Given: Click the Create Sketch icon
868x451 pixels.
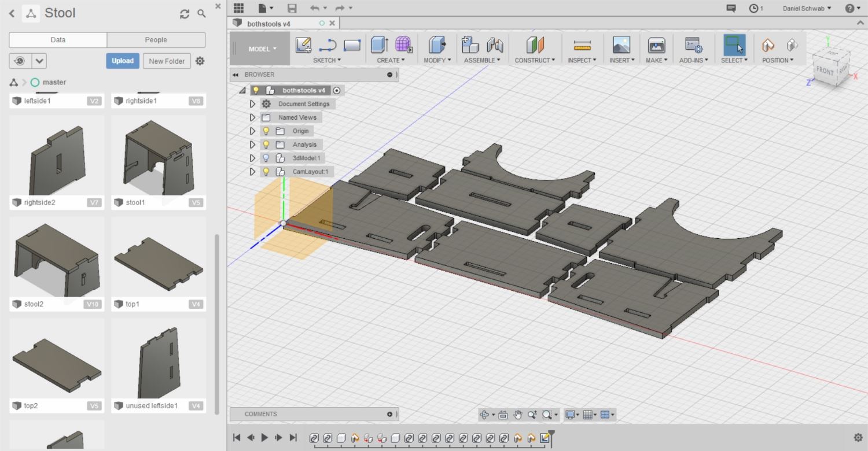Looking at the screenshot, I should (303, 45).
